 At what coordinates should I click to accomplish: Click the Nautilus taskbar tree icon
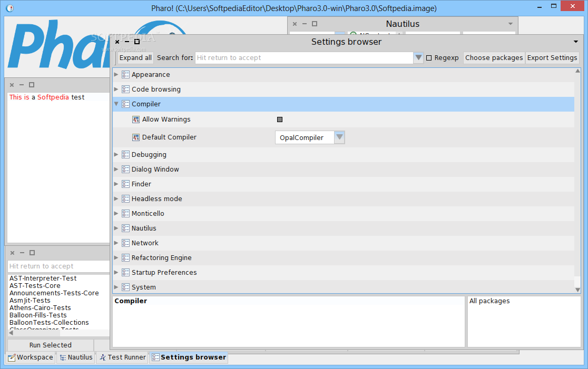(x=63, y=358)
